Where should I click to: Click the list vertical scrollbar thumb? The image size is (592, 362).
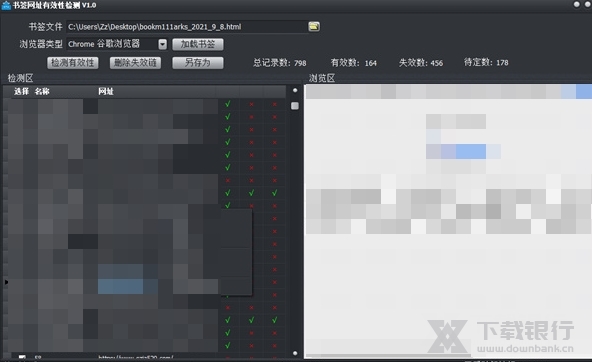(x=295, y=106)
